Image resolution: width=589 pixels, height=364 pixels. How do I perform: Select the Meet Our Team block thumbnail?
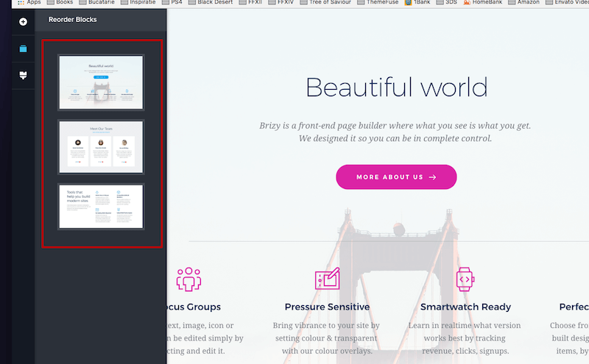tap(101, 147)
